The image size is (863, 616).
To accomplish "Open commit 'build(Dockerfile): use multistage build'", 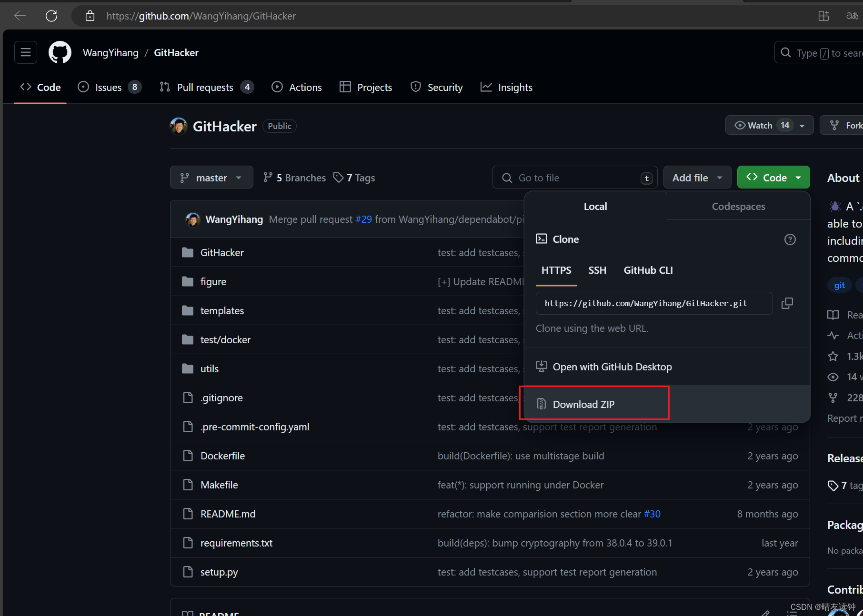I will coord(521,456).
